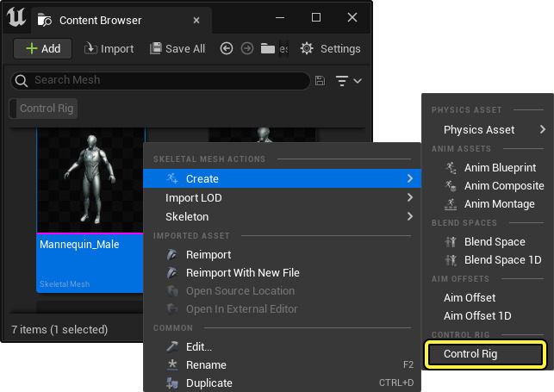This screenshot has height=392, width=554.
Task: Go back in folder history
Action: tap(227, 48)
